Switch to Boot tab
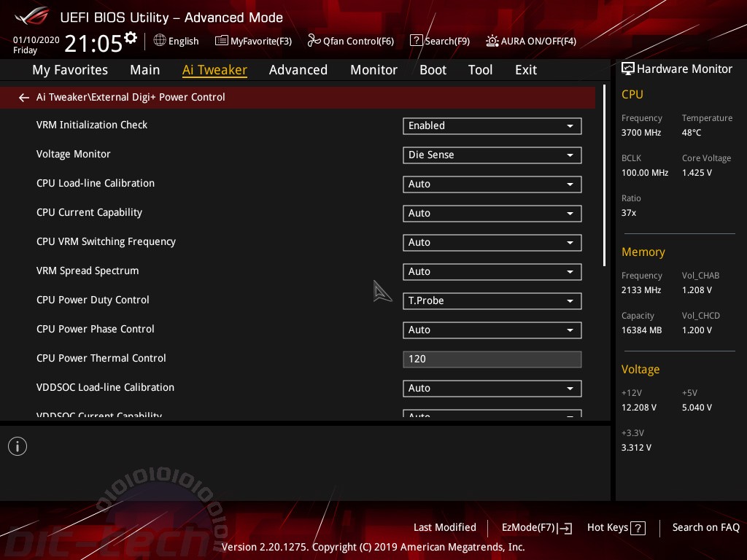 pyautogui.click(x=433, y=70)
